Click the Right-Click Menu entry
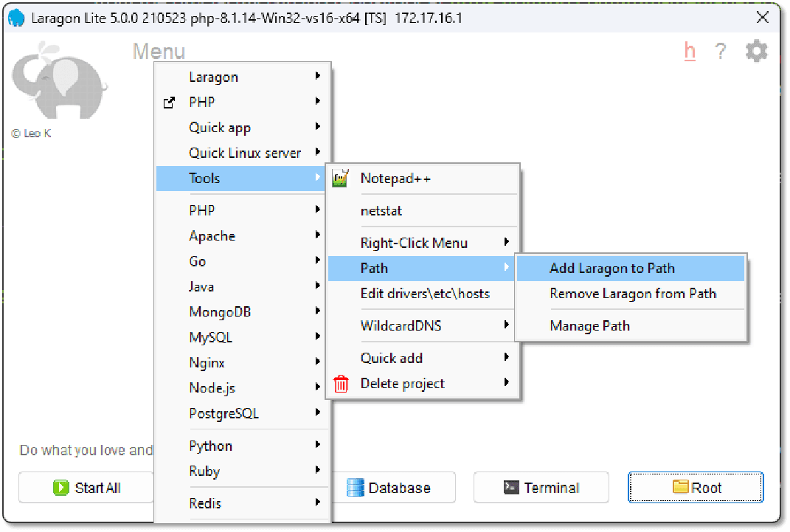790x532 pixels. [423, 243]
